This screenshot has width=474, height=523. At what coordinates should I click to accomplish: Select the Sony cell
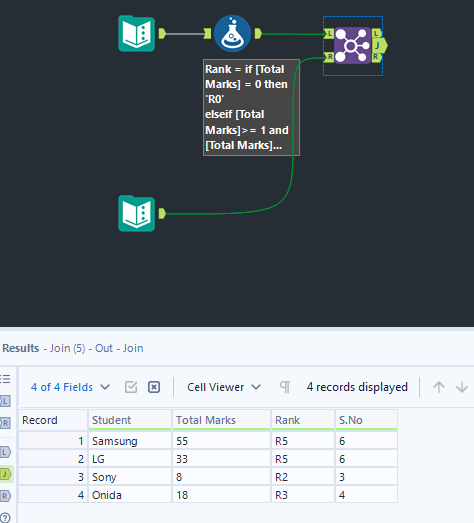coord(130,477)
